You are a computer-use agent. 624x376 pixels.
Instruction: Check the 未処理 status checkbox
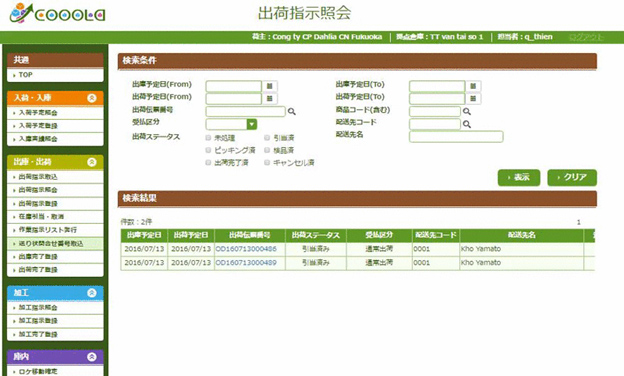click(208, 138)
